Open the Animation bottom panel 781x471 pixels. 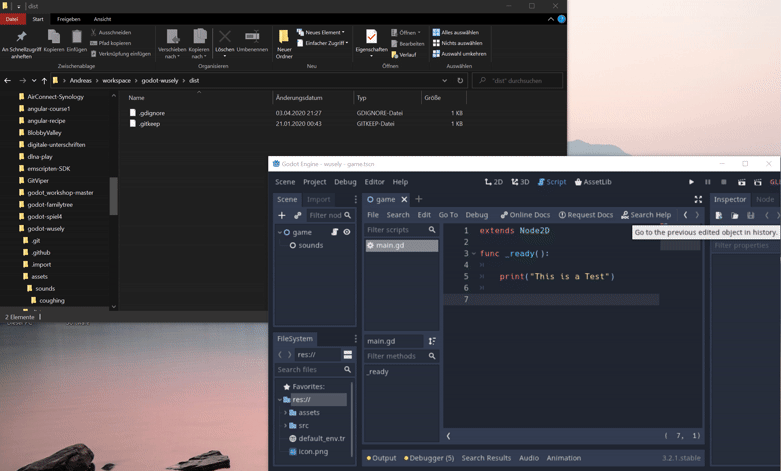pyautogui.click(x=564, y=458)
